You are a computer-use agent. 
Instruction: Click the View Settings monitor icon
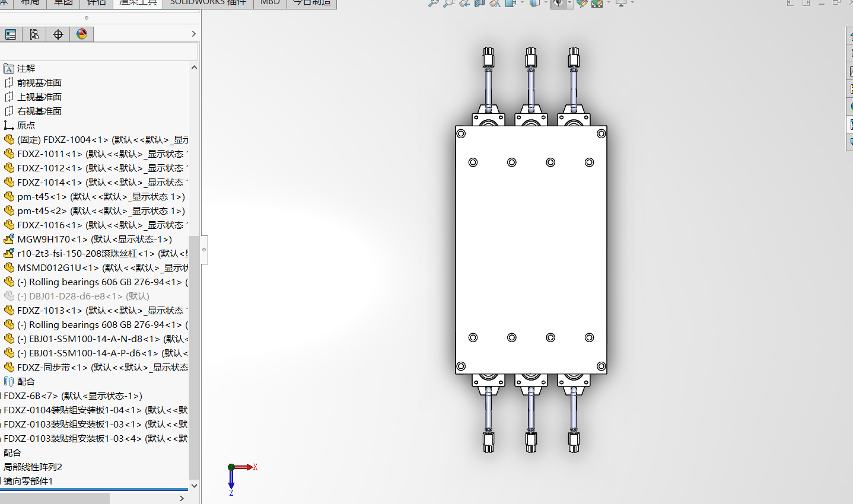621,3
